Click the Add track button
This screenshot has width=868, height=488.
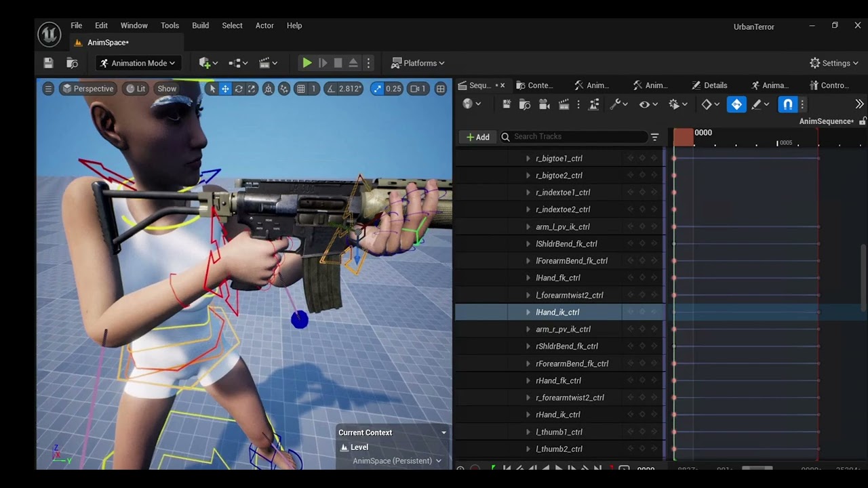click(x=477, y=137)
